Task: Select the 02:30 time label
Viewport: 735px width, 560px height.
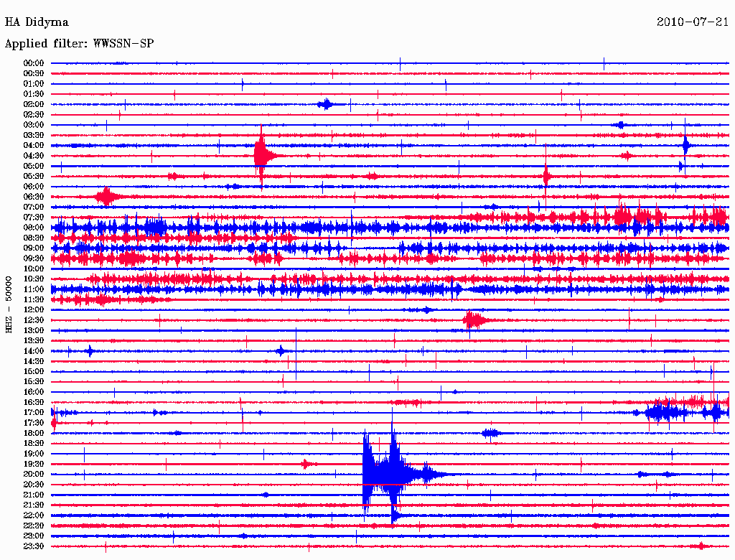Action: click(x=33, y=115)
